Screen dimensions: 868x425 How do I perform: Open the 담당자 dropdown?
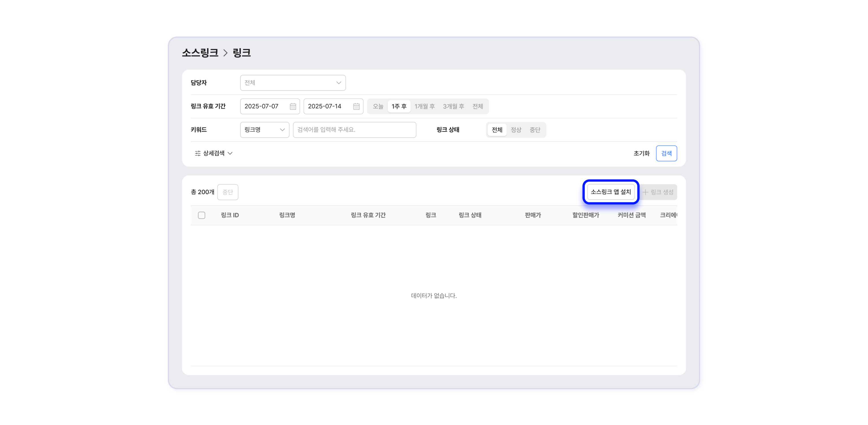292,83
